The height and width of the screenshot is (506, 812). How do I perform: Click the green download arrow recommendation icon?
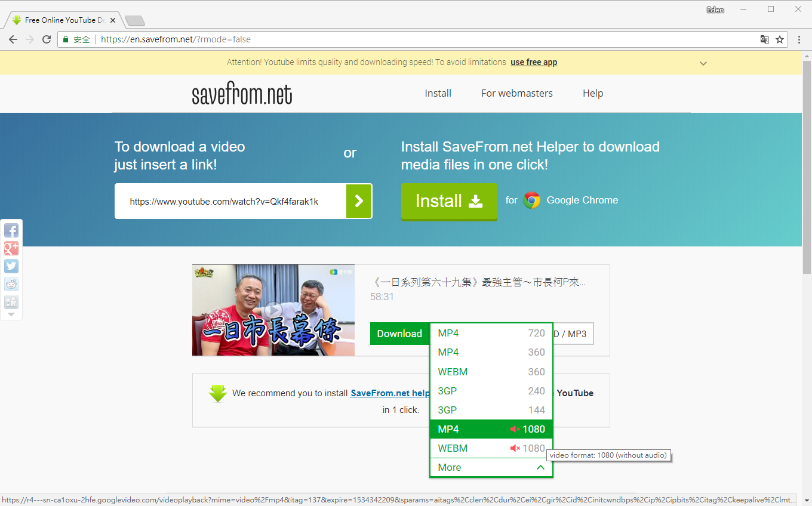[218, 393]
